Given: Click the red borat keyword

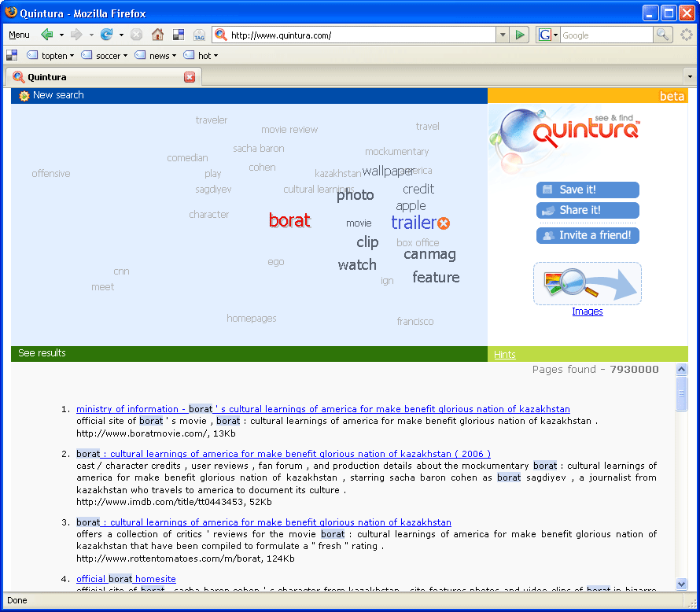Looking at the screenshot, I should click(289, 220).
